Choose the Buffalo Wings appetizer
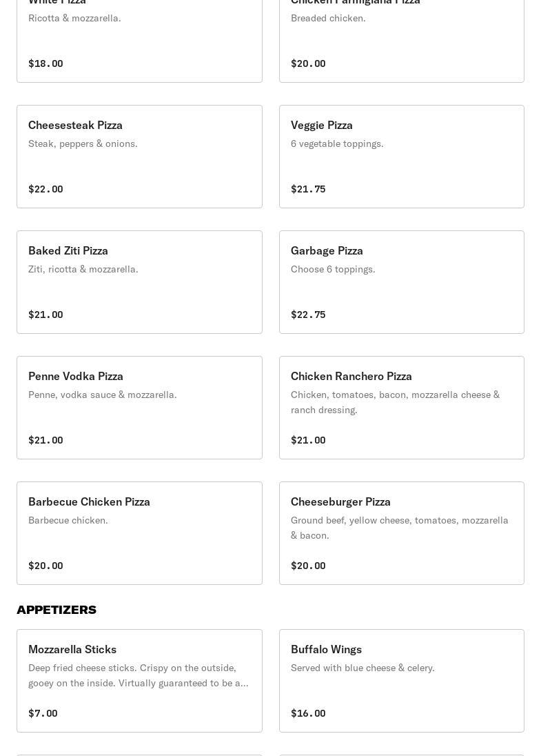Image resolution: width=541 pixels, height=756 pixels. 401,681
